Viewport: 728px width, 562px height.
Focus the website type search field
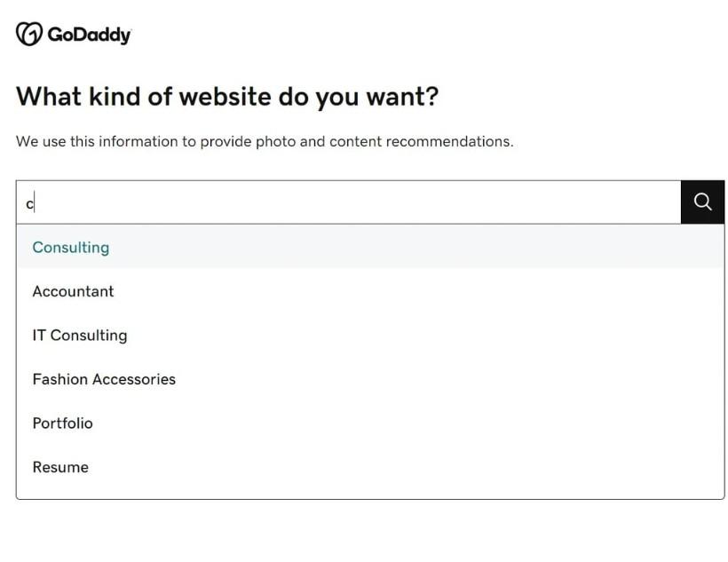348,202
